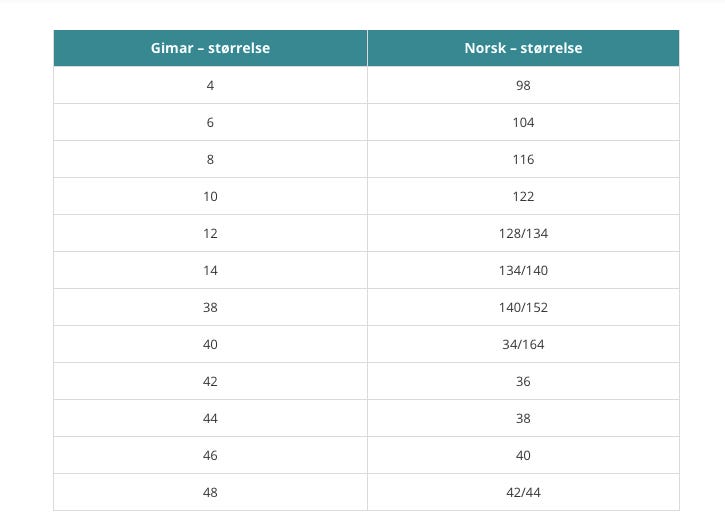Choose the Norwegian size 122 cell

click(523, 196)
